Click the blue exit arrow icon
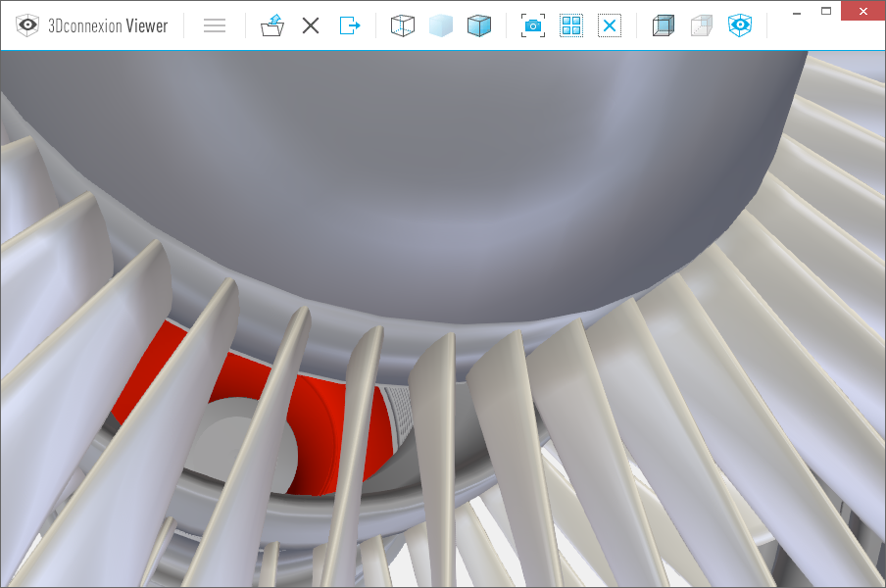This screenshot has width=886, height=588. click(x=350, y=25)
